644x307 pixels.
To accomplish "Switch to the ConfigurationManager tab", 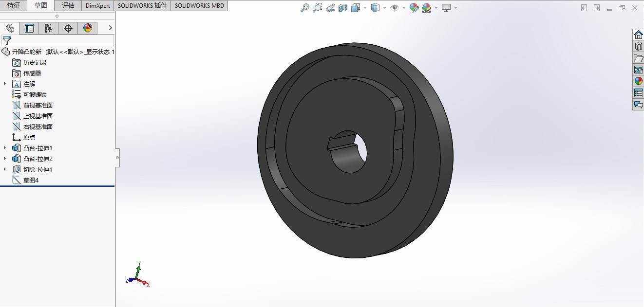I will point(49,28).
